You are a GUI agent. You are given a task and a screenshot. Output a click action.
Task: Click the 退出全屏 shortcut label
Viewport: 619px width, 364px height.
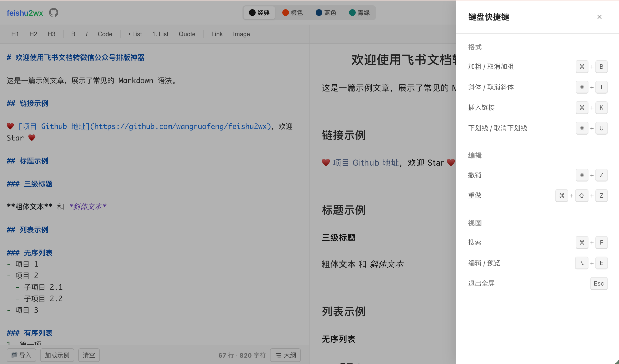coord(481,284)
